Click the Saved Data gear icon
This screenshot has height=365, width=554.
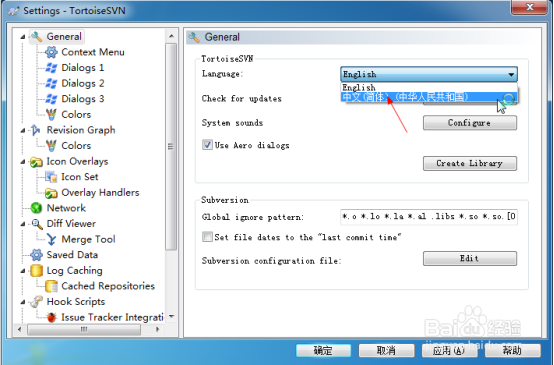[x=36, y=255]
